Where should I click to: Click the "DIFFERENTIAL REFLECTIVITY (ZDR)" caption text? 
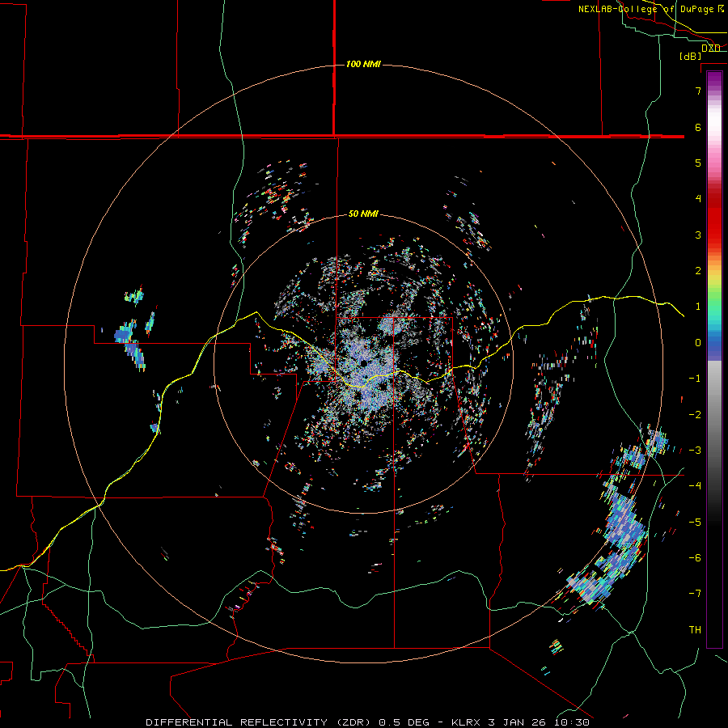[x=260, y=722]
